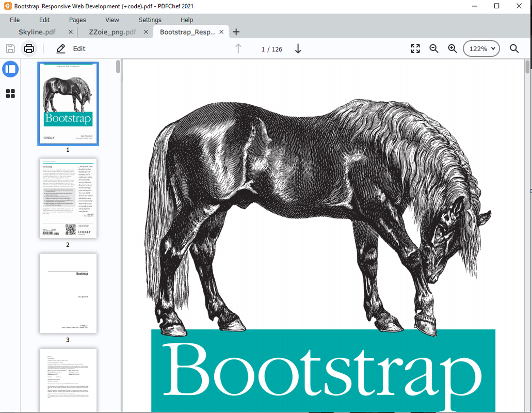This screenshot has width=532, height=413.
Task: Toggle full screen view icon
Action: click(x=415, y=49)
